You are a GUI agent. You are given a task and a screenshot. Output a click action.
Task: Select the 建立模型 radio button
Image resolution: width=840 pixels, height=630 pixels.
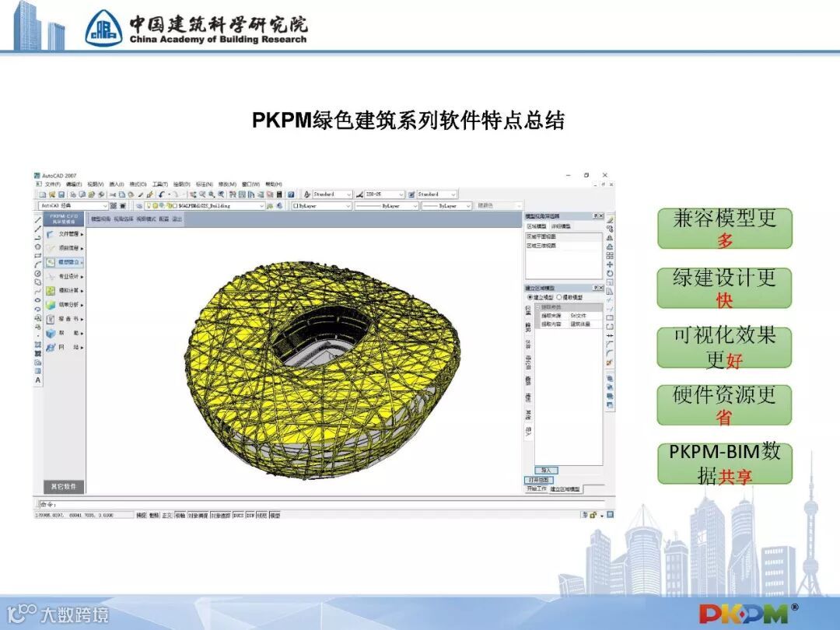pyautogui.click(x=530, y=297)
